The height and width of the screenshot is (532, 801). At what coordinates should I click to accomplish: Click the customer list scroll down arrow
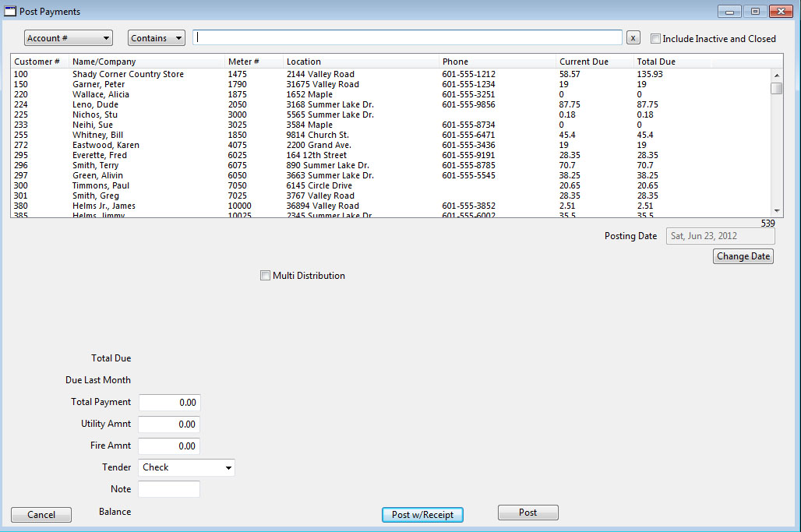[777, 210]
